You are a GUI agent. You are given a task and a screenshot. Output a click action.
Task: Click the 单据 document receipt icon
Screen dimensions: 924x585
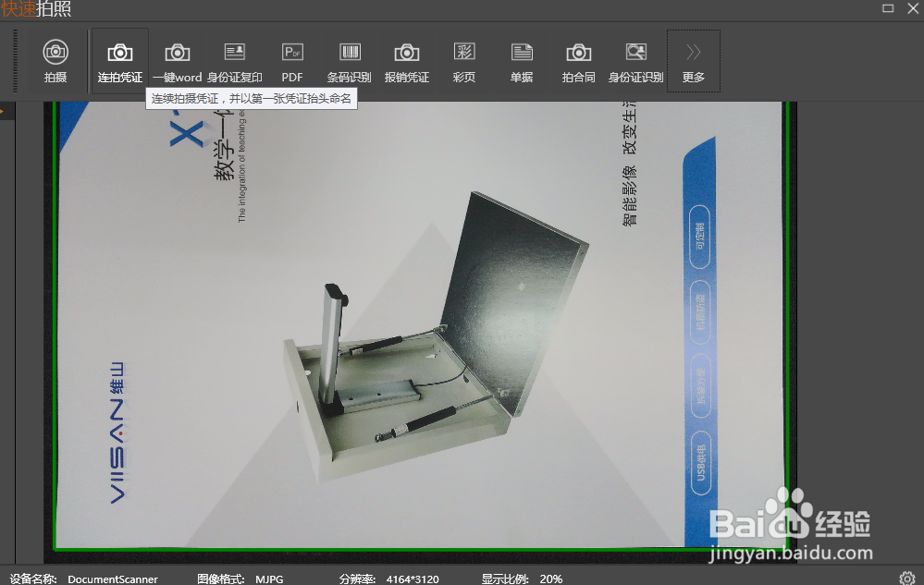tap(521, 60)
